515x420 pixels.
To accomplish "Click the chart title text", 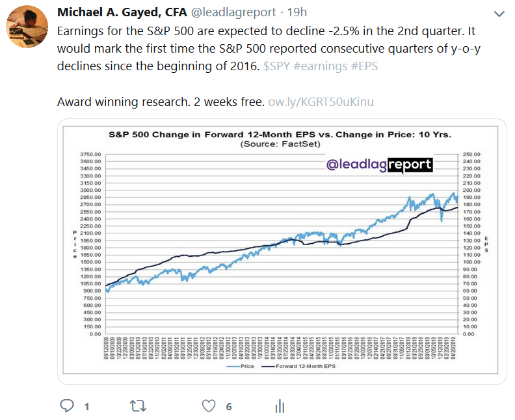I will pos(280,135).
